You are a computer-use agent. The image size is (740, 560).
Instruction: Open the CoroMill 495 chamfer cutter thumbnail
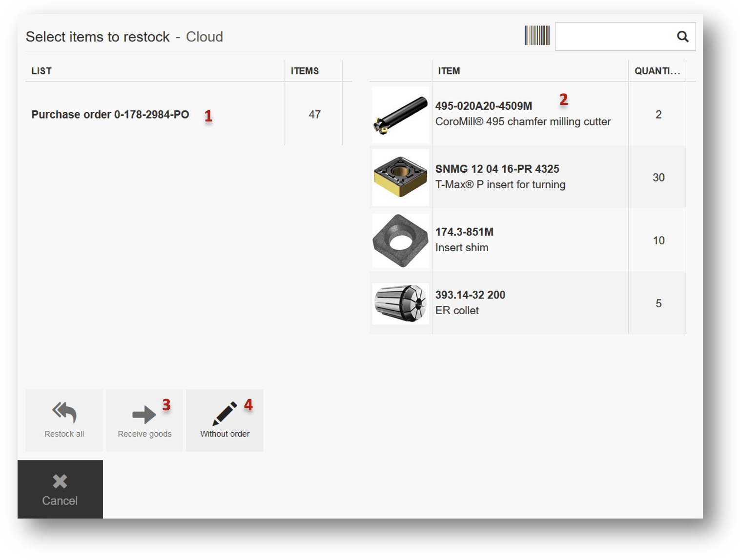point(400,115)
